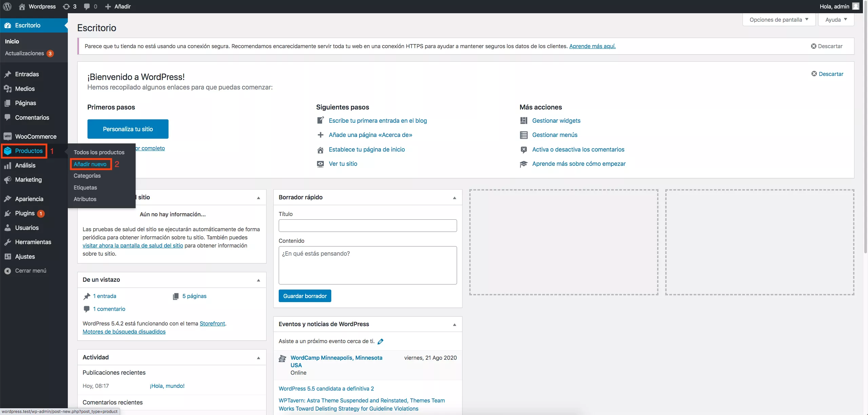
Task: Dismiss the HTTPS security notice via Descartar
Action: tap(827, 46)
